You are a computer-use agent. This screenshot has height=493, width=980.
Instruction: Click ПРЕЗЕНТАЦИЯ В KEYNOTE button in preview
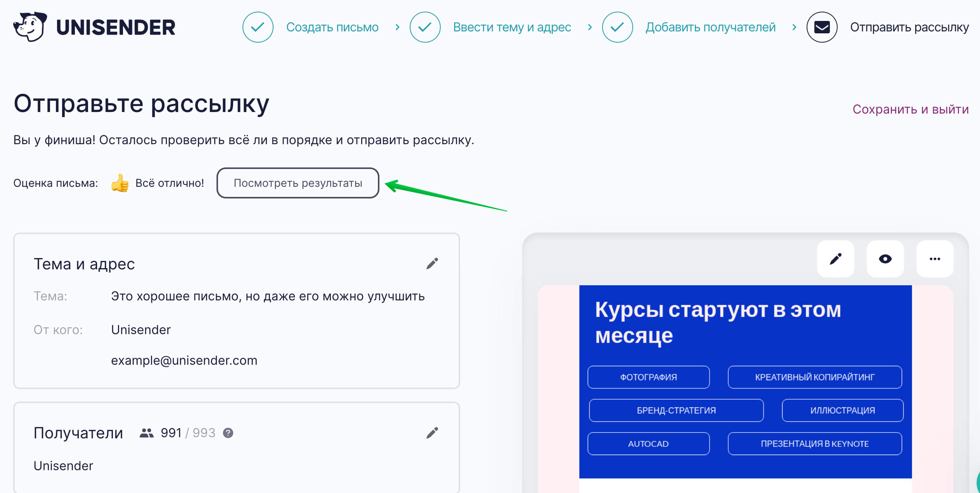[815, 444]
